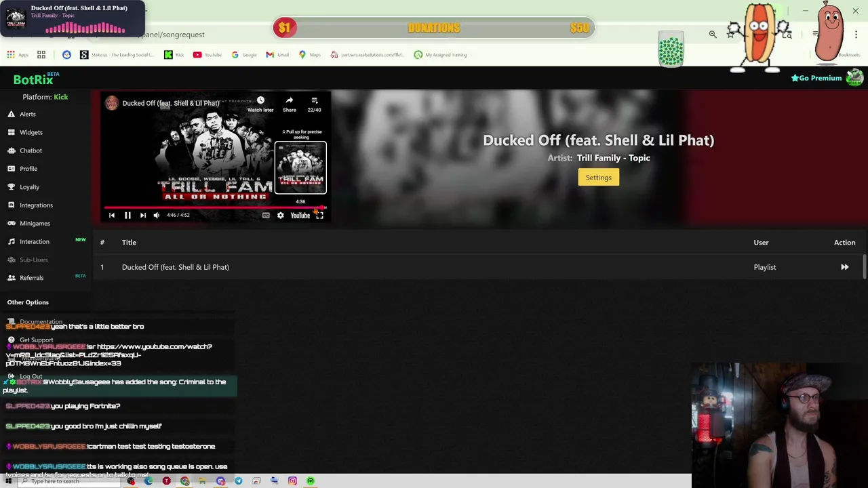
Task: Go to the Chatbot section
Action: [x=31, y=150]
